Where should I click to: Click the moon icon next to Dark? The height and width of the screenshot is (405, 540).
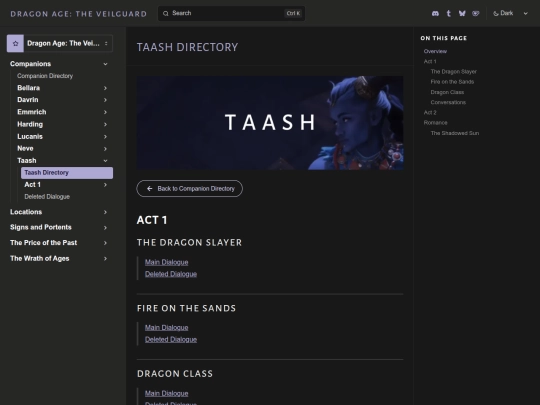pos(496,13)
